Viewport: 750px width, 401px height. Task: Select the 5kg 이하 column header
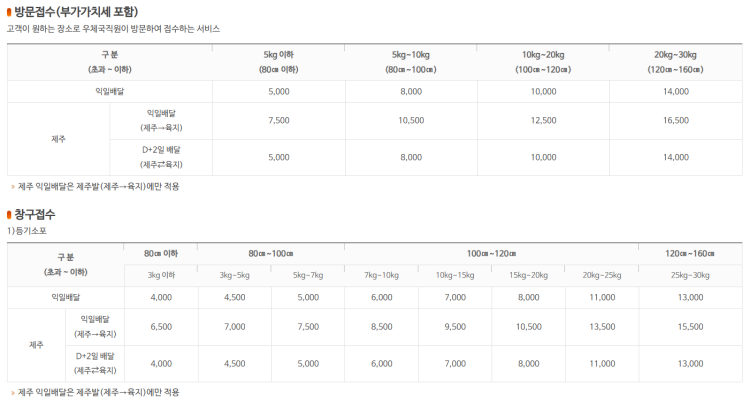click(x=278, y=62)
